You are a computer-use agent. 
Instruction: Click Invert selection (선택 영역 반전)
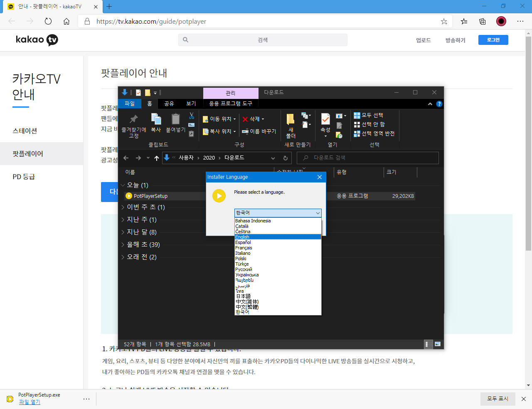click(374, 133)
